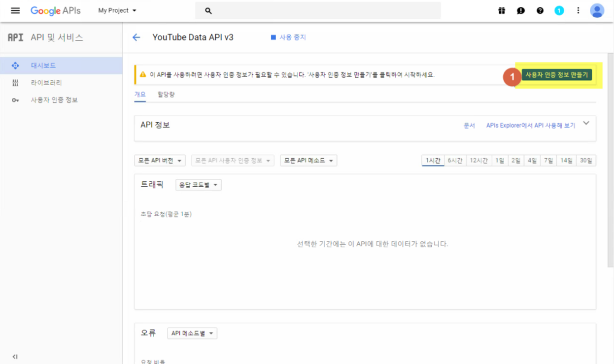The height and width of the screenshot is (364, 614).
Task: Open the three-dot more options menu
Action: pyautogui.click(x=578, y=10)
